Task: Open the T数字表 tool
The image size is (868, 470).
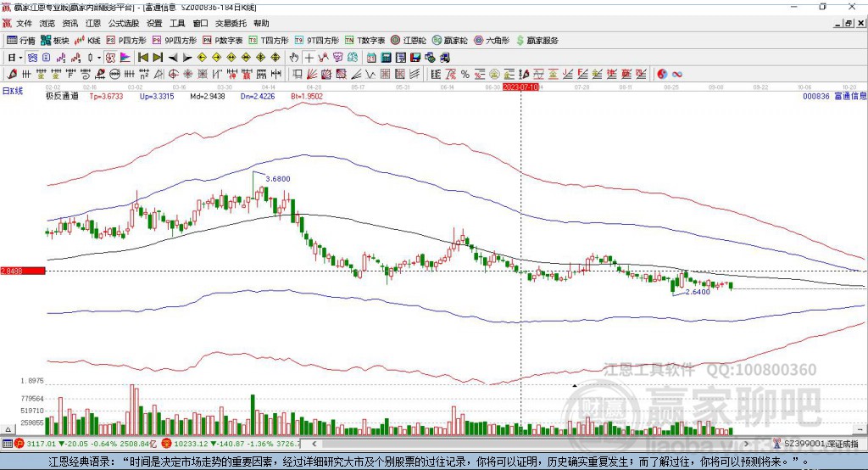Action: (364, 41)
